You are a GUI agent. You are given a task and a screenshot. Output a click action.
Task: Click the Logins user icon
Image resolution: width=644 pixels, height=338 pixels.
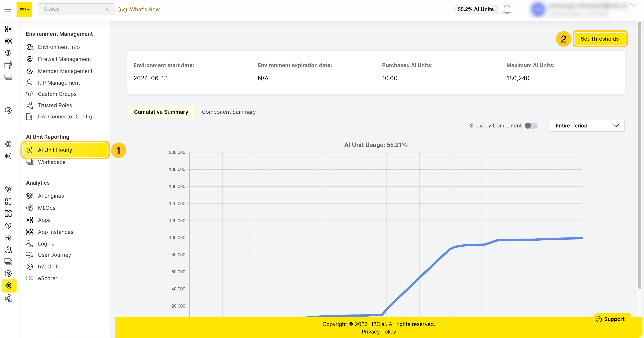click(30, 243)
